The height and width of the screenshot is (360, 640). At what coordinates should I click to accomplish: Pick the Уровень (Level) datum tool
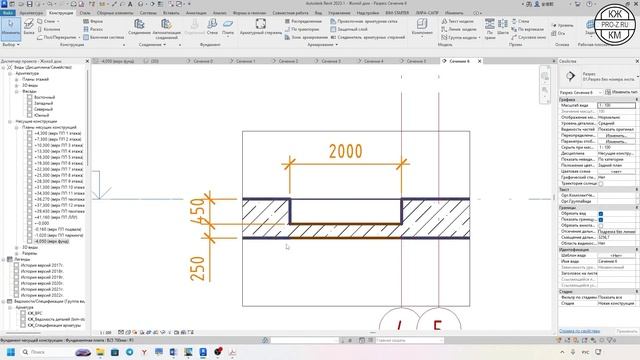click(562, 25)
